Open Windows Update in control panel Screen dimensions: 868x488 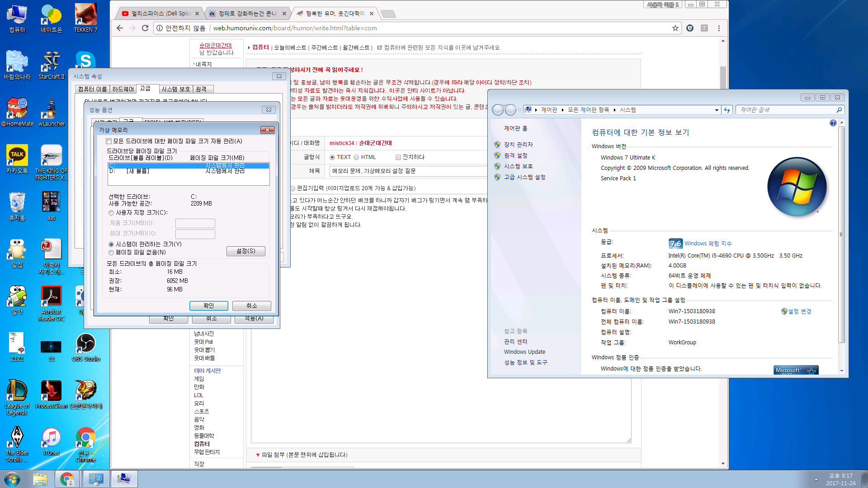pyautogui.click(x=524, y=352)
